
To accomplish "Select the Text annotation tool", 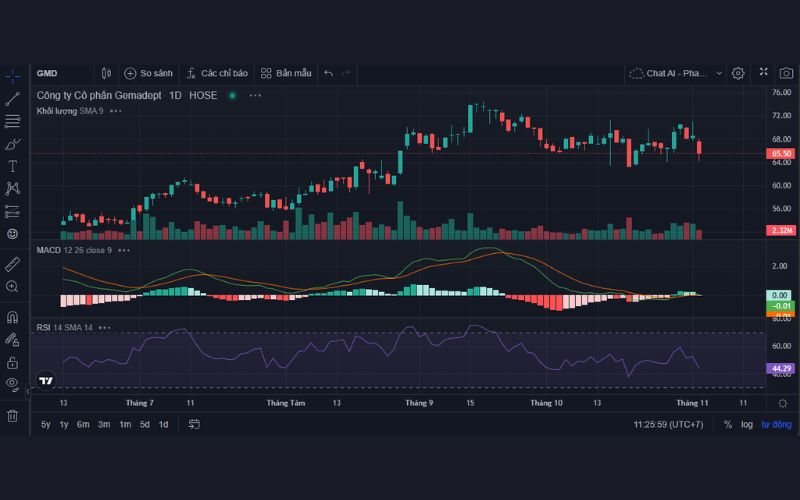I will pos(13,166).
